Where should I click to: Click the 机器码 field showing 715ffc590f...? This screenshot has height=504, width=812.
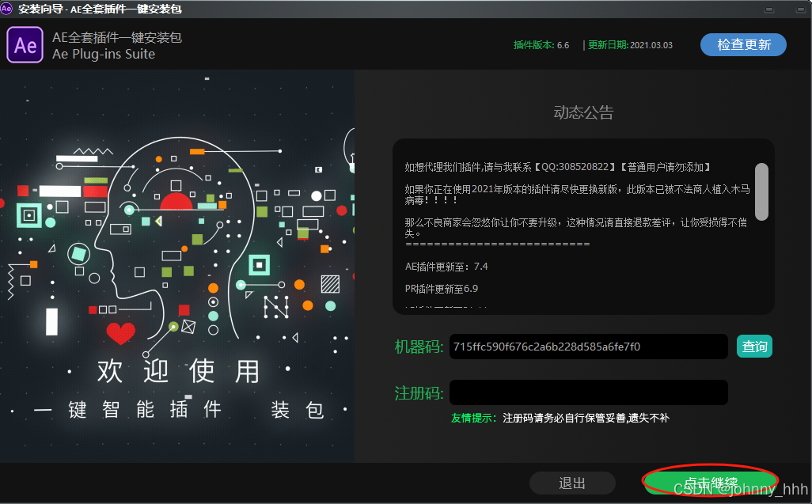point(588,347)
